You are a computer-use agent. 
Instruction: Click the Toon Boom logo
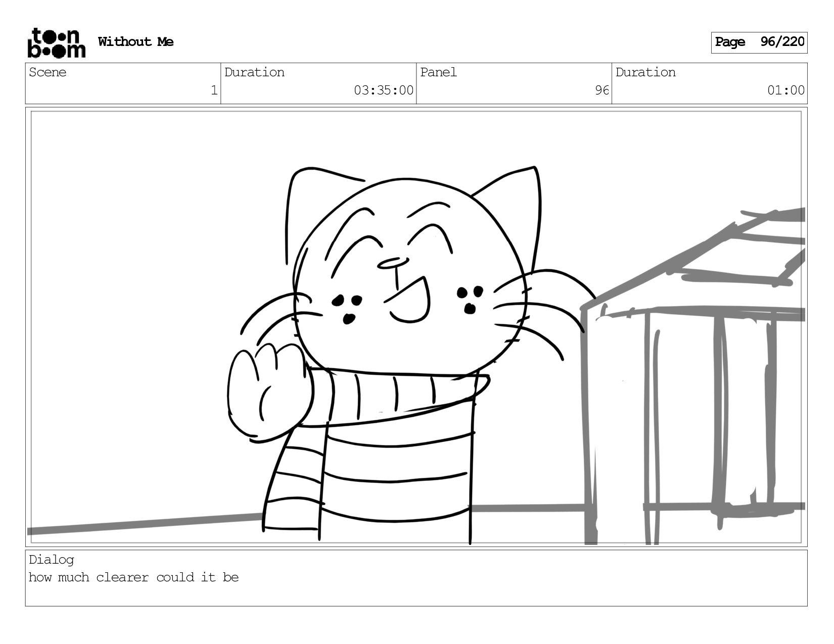56,42
